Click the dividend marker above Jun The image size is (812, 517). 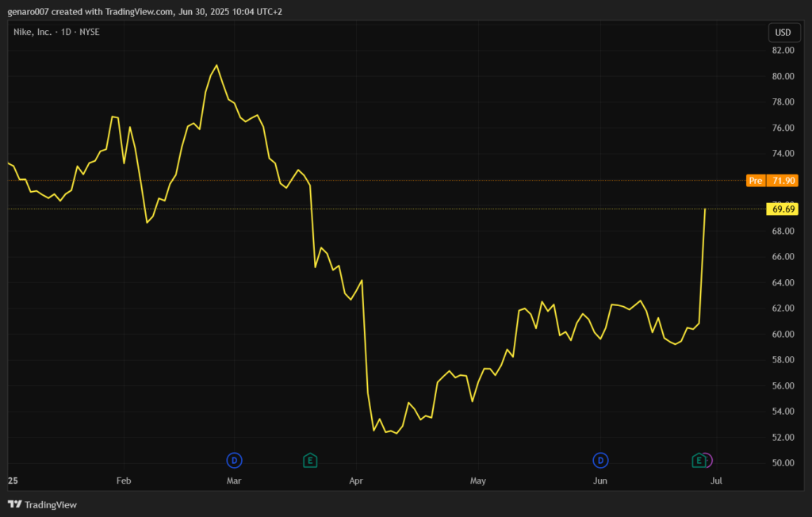point(601,460)
